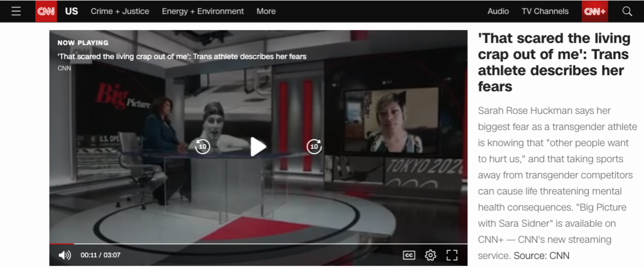Mute the video volume

pos(64,255)
